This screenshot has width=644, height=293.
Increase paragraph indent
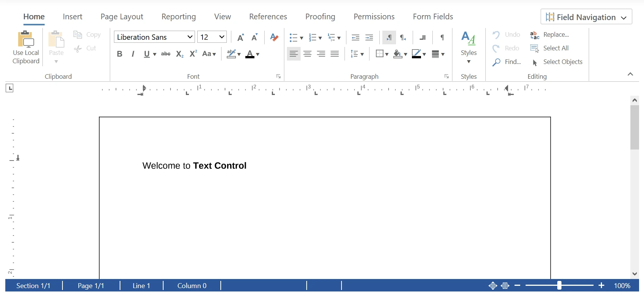tap(369, 37)
